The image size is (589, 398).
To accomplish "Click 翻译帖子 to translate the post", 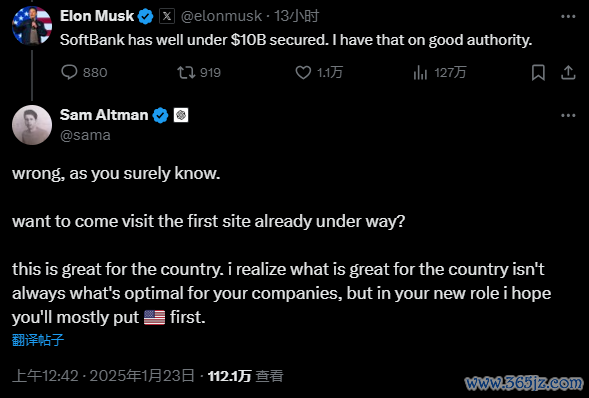I will click(x=38, y=340).
